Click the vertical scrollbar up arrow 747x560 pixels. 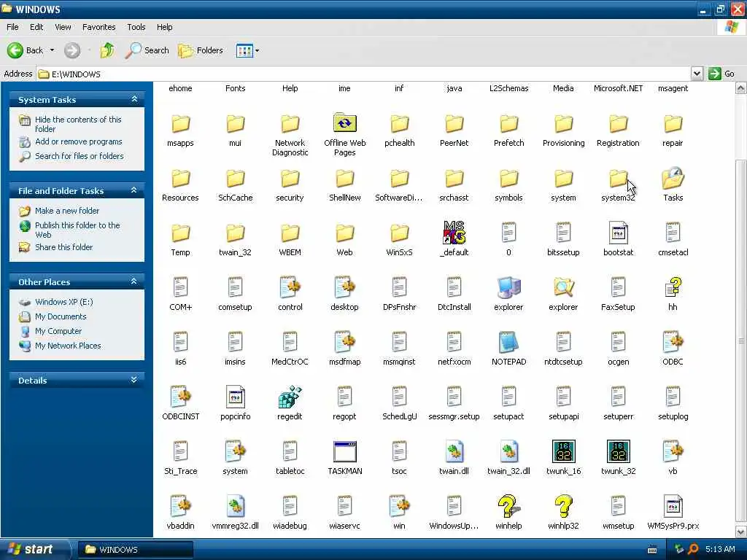click(x=740, y=88)
